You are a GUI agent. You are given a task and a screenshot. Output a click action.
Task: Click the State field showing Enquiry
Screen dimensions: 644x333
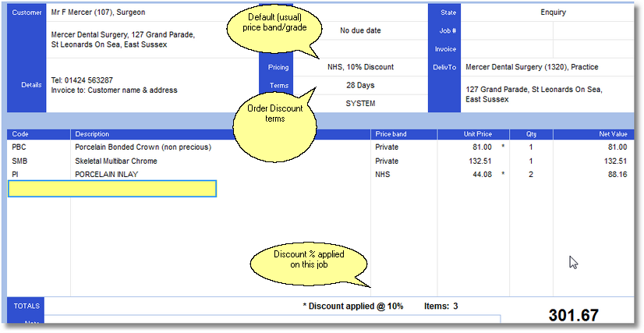pyautogui.click(x=553, y=12)
